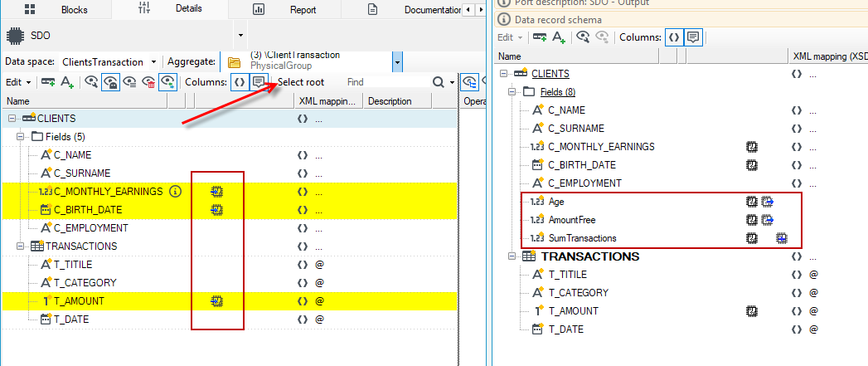Click output arrow chip icon on Age row
Image resolution: width=868 pixels, height=366 pixels.
click(x=767, y=202)
